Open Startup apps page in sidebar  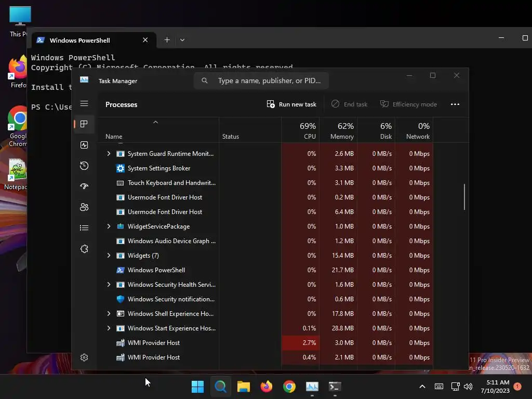tap(84, 187)
